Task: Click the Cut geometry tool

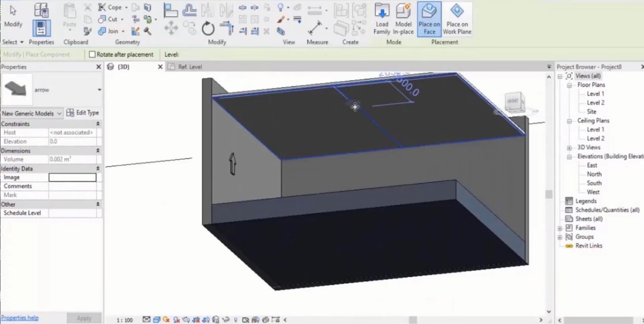Action: (x=108, y=19)
